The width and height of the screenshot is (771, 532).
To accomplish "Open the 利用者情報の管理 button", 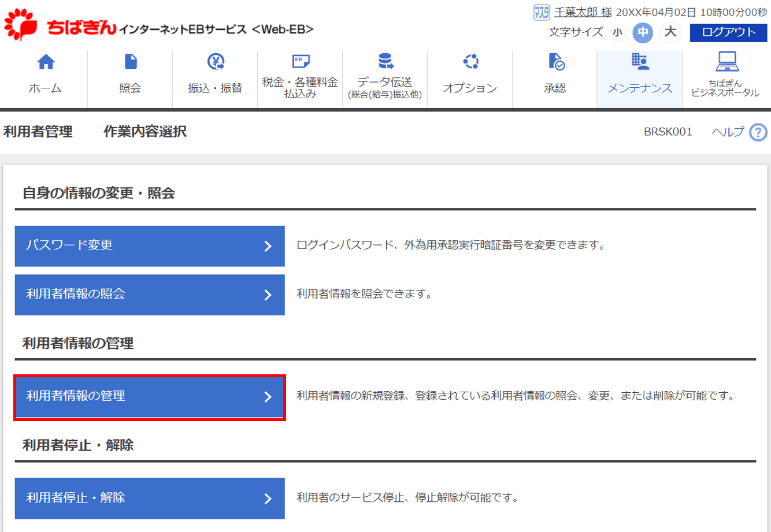I will (150, 396).
